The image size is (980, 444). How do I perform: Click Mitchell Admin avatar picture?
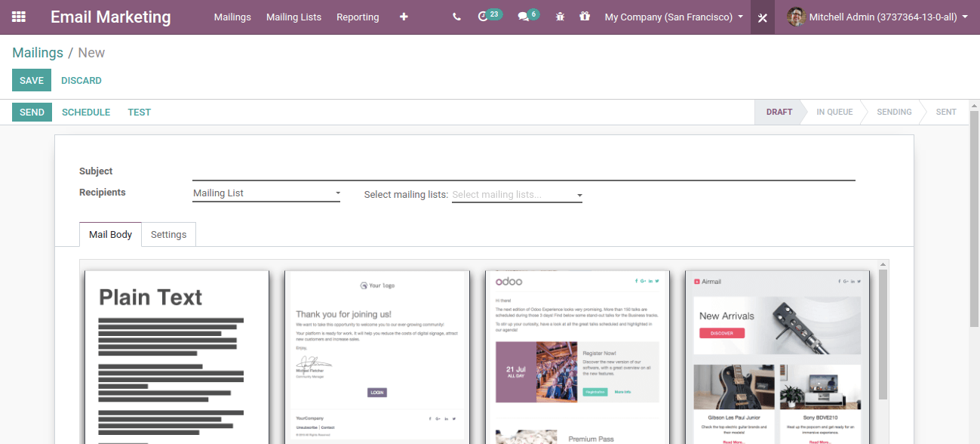[796, 17]
